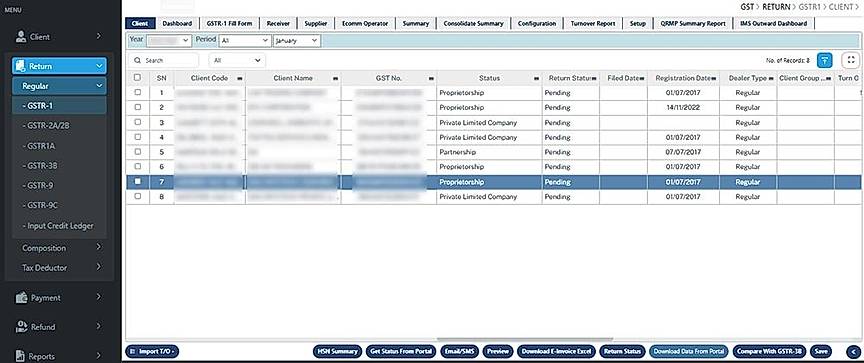864x363 pixels.
Task: Click Get Status From Portal button
Action: pyautogui.click(x=402, y=351)
